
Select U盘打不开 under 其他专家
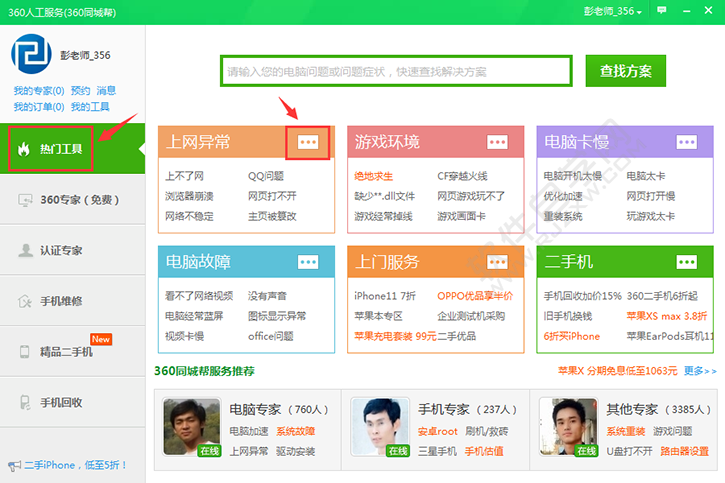(629, 451)
